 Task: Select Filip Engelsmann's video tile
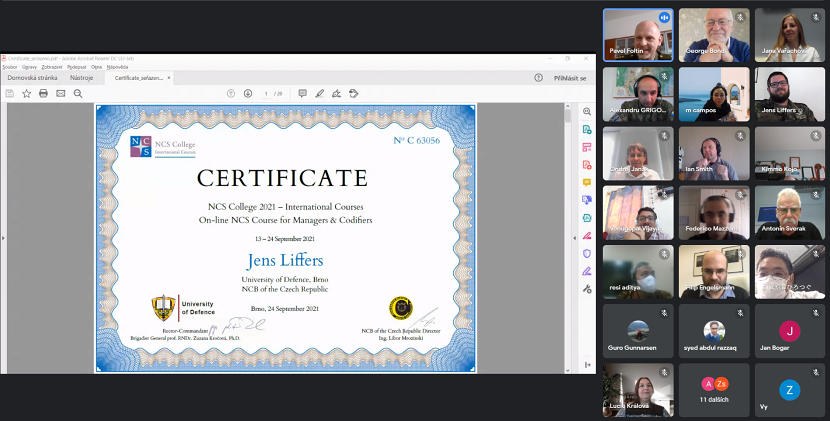click(x=714, y=272)
